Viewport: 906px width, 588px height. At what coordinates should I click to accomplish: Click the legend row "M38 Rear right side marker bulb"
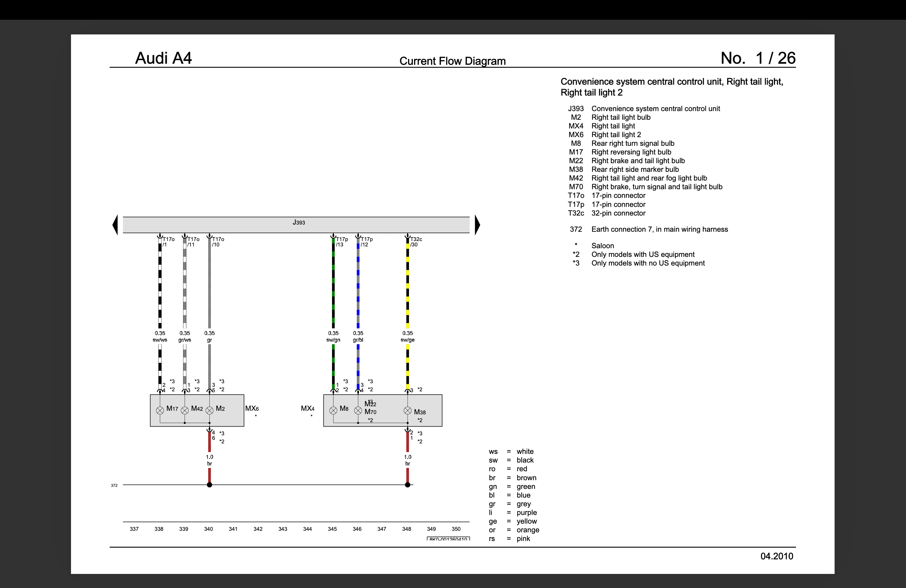coord(624,169)
